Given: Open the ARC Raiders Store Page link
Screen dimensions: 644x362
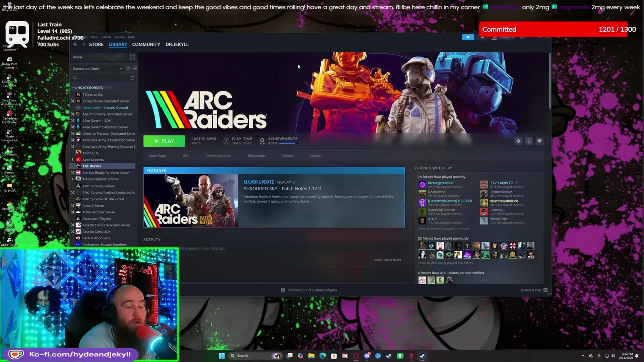Looking at the screenshot, I should tap(157, 156).
